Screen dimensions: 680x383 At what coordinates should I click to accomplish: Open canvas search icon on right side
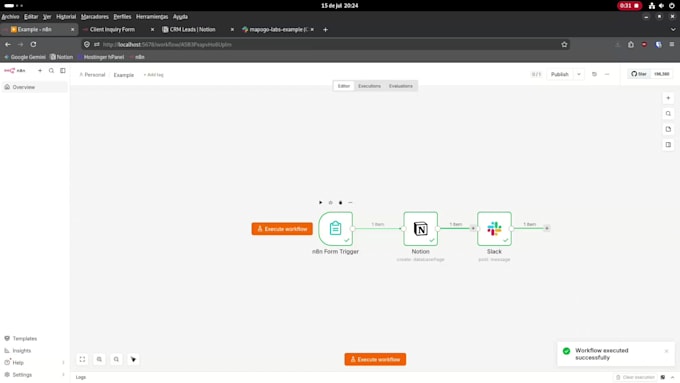668,114
